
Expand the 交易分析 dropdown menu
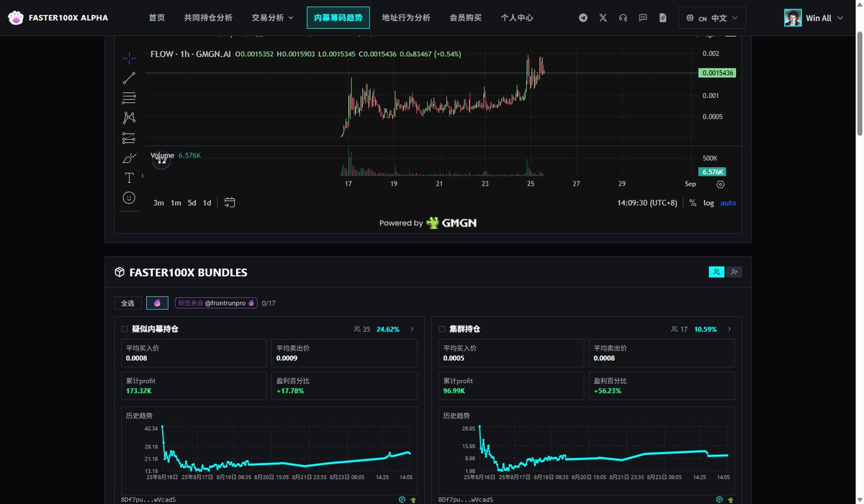[273, 17]
